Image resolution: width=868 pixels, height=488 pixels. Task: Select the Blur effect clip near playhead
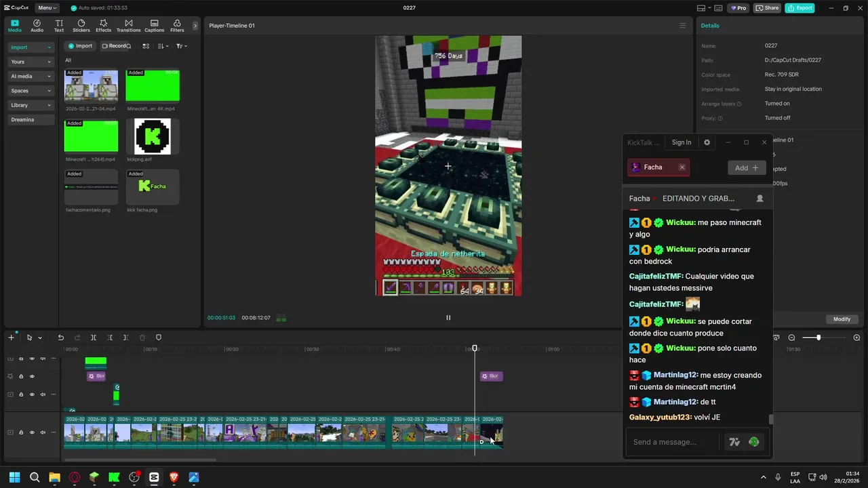coord(491,376)
